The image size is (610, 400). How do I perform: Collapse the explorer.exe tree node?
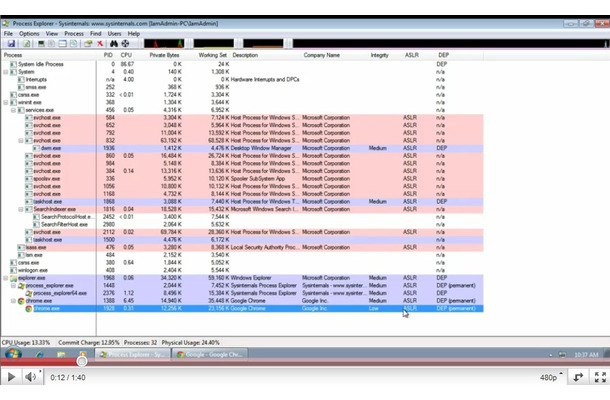click(x=6, y=278)
